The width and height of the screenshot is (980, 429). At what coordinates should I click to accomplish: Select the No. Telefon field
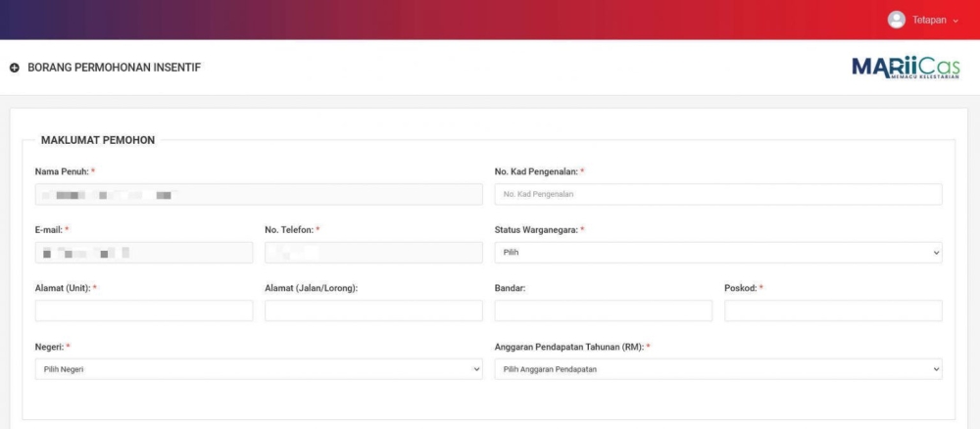tap(373, 253)
